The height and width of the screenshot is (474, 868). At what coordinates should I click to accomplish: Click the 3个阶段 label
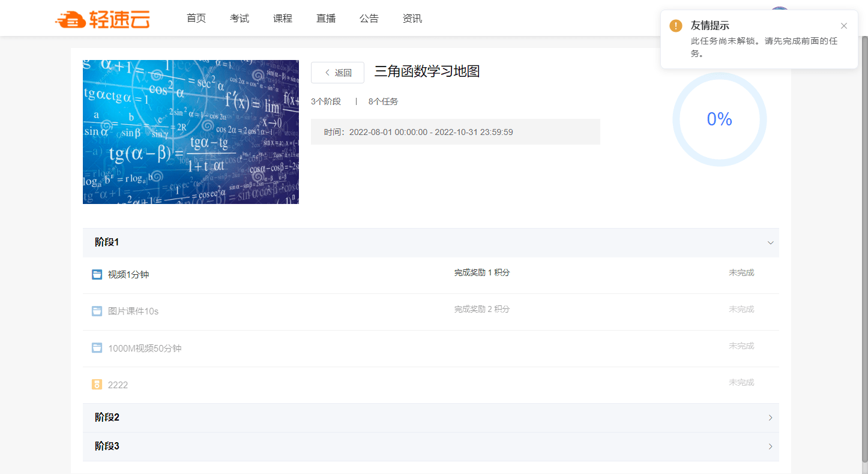pyautogui.click(x=326, y=101)
